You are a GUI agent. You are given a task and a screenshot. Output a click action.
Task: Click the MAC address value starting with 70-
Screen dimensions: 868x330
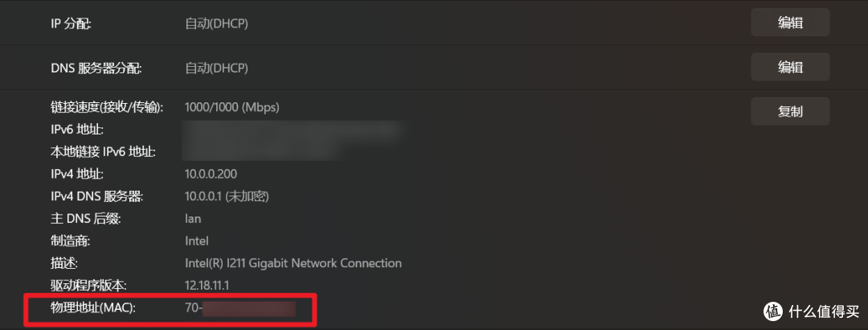click(x=240, y=307)
